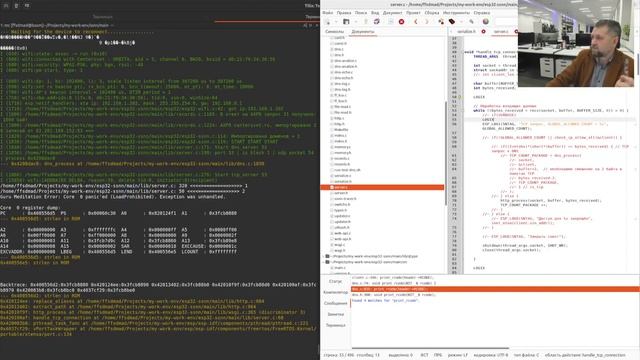Click the line and column status text

click(351, 355)
